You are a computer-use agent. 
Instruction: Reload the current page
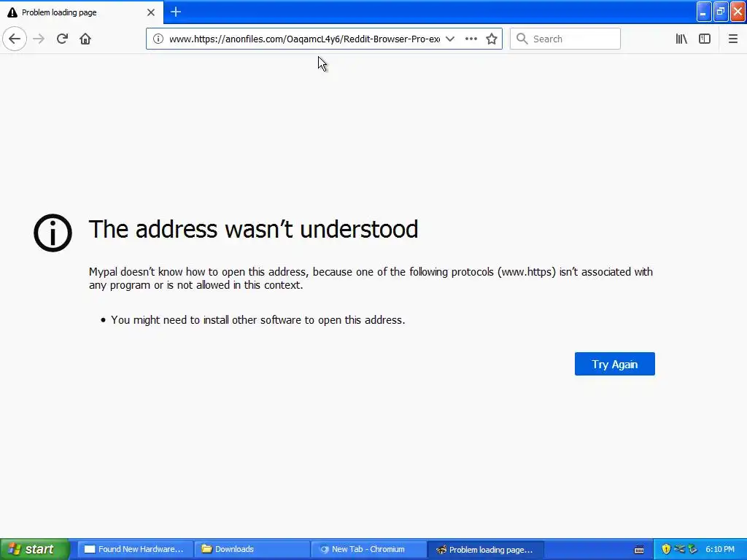[62, 39]
